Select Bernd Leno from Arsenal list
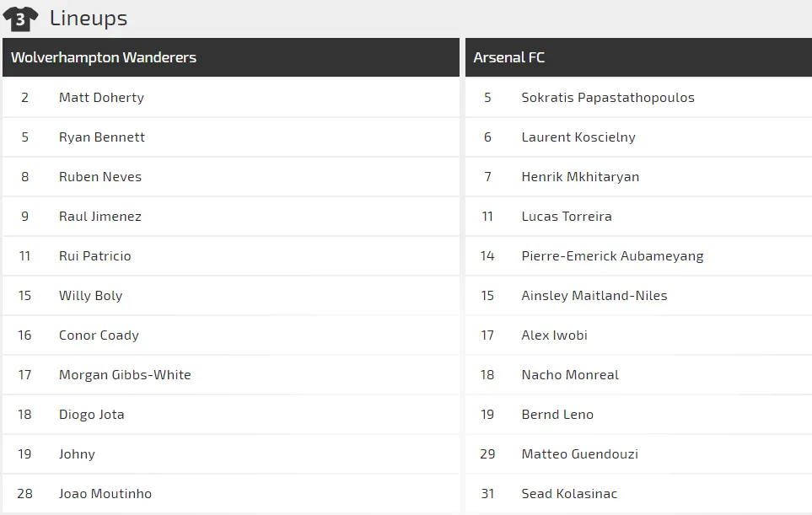The height and width of the screenshot is (515, 812). [x=557, y=415]
